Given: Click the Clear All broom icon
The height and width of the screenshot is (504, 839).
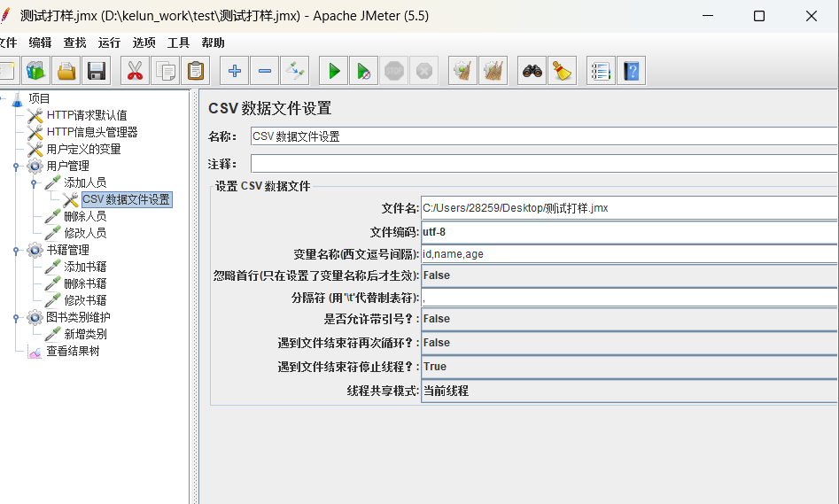Looking at the screenshot, I should (563, 71).
